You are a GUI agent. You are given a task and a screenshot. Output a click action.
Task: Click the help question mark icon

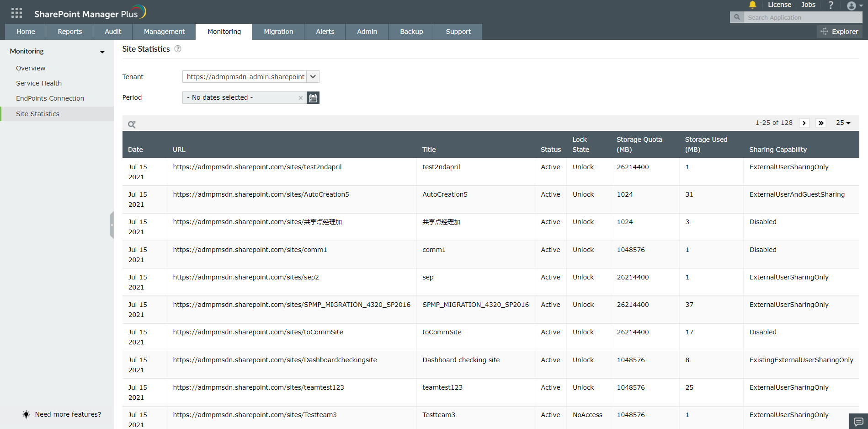click(831, 5)
